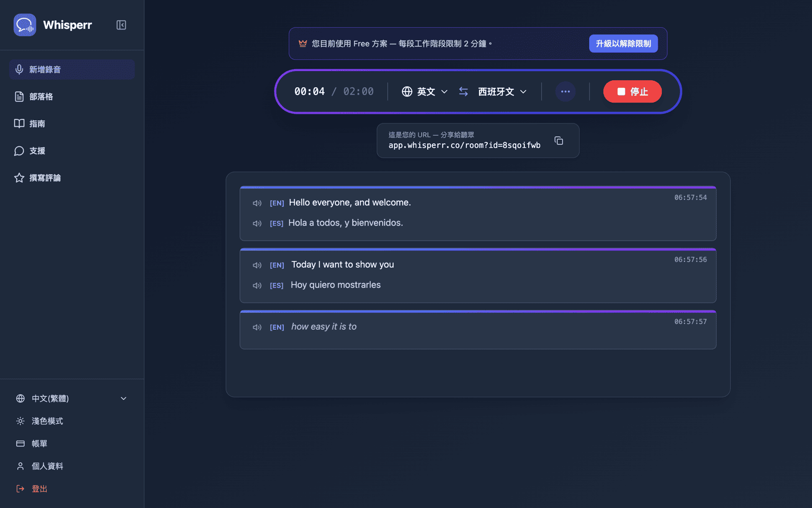This screenshot has width=812, height=508.
Task: Play audio for "Hola a todos, y bienvenidos."
Action: coord(257,224)
